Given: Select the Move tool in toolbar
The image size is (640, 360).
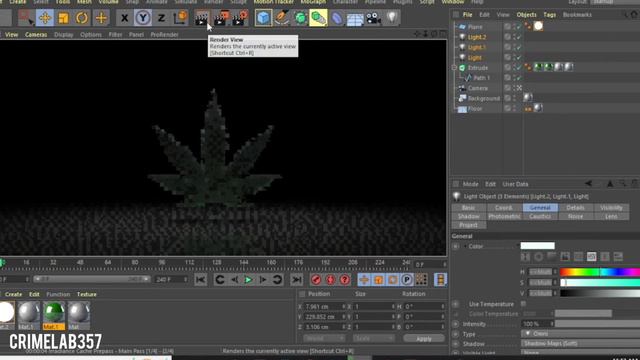Looking at the screenshot, I should click(x=45, y=18).
